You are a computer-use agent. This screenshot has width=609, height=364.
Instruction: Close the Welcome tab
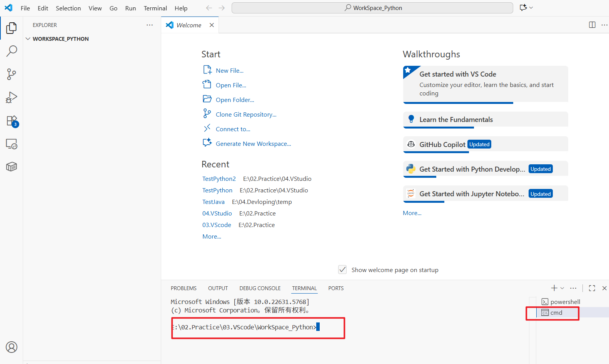pyautogui.click(x=212, y=25)
